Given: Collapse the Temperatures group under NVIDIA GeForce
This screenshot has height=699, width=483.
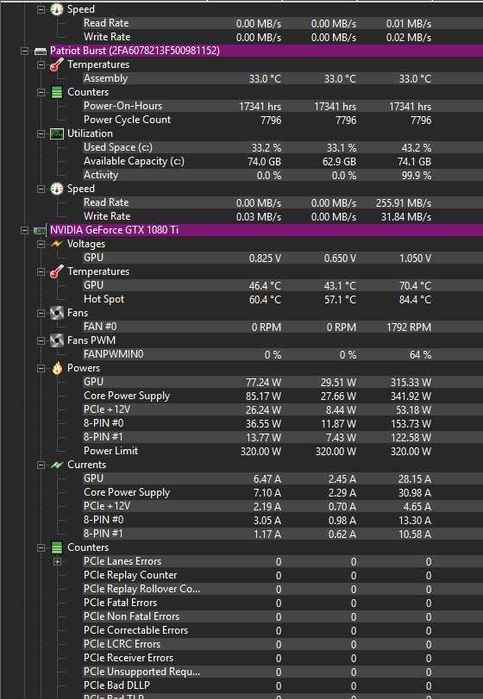Looking at the screenshot, I should (41, 272).
